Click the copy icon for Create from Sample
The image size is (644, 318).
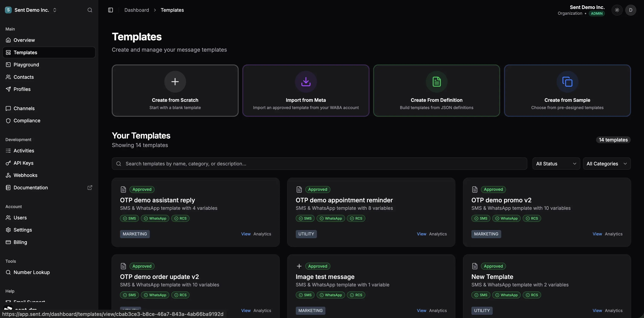pyautogui.click(x=567, y=82)
